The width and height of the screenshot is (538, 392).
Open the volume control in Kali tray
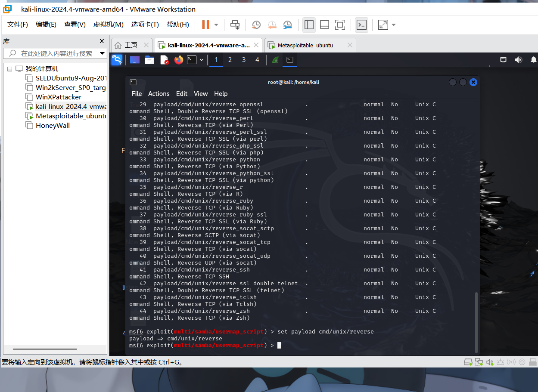coord(518,60)
